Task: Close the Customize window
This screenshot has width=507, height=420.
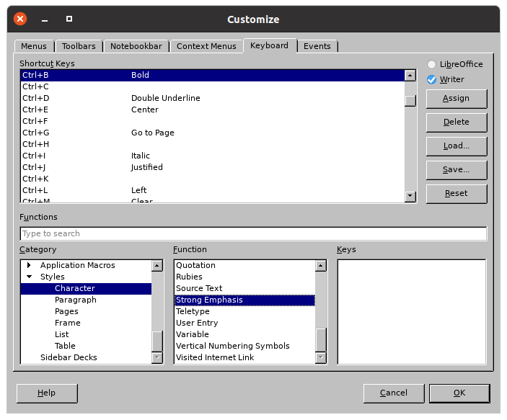Action: point(20,19)
